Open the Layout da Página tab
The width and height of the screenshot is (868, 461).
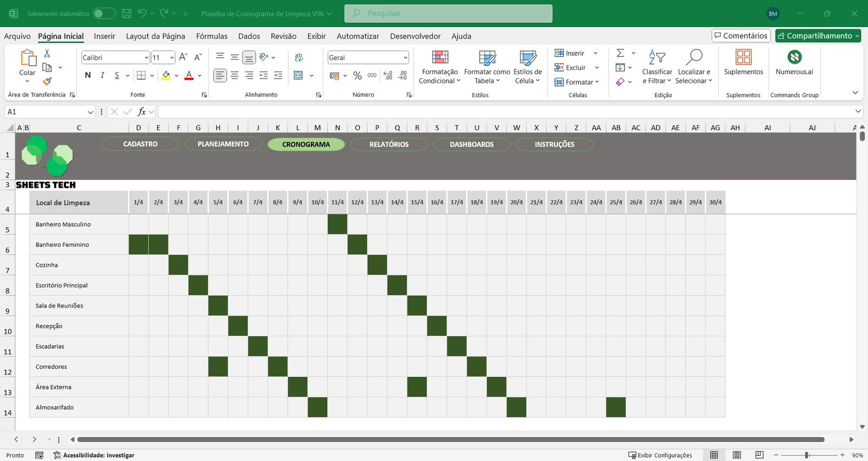tap(155, 36)
